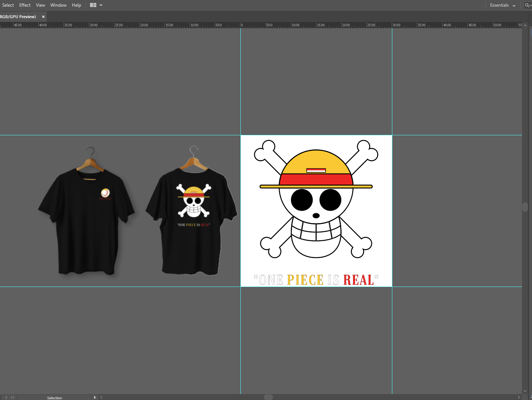
Task: Open the Help menu
Action: coord(76,5)
